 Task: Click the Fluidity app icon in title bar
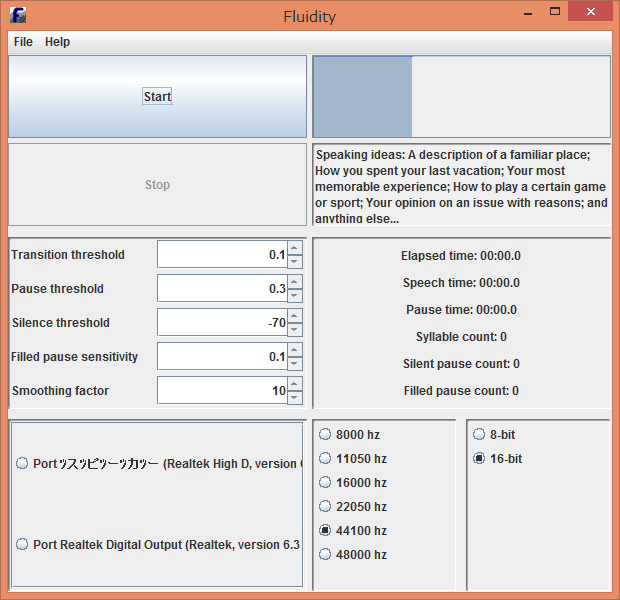pos(18,15)
